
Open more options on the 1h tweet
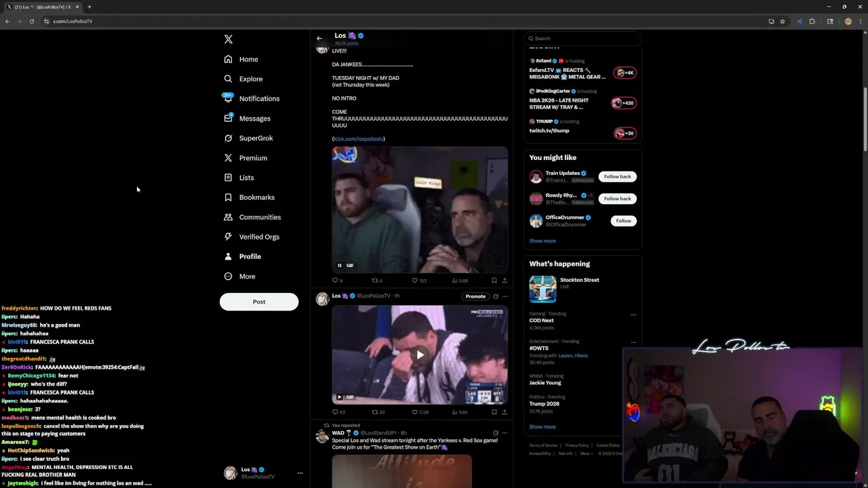coord(505,296)
